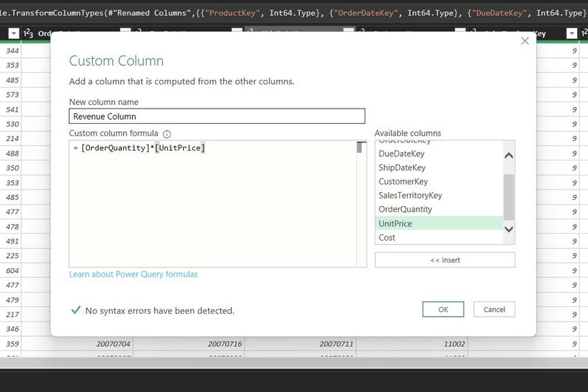This screenshot has height=392, width=588.
Task: Click the formula box scrollbar thumb
Action: 359,148
